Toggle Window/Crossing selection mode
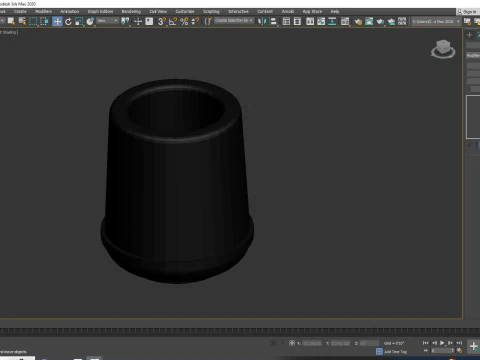This screenshot has width=480, height=360. 44,22
